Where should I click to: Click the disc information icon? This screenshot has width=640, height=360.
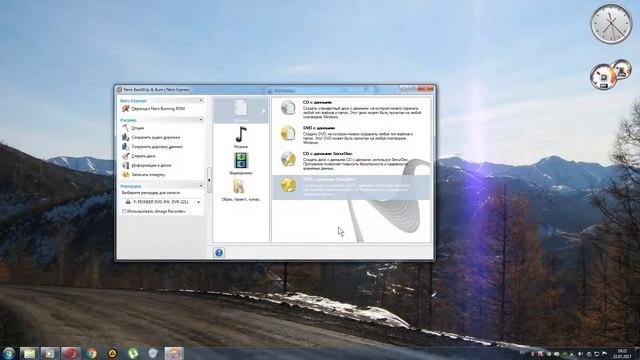point(126,165)
